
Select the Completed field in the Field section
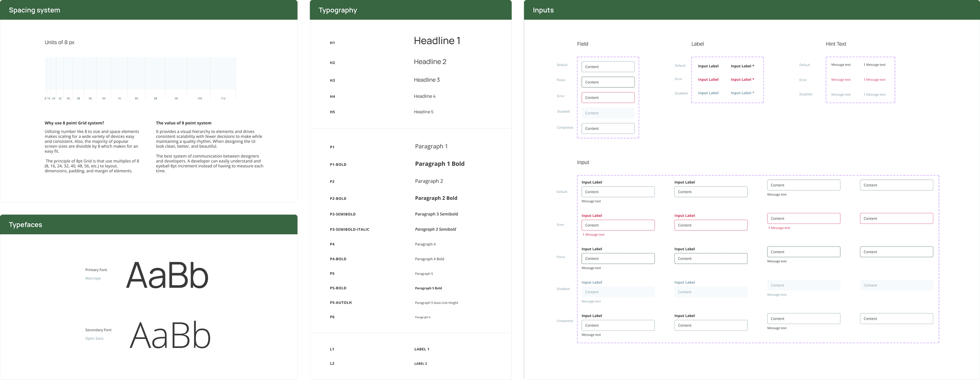(x=608, y=129)
